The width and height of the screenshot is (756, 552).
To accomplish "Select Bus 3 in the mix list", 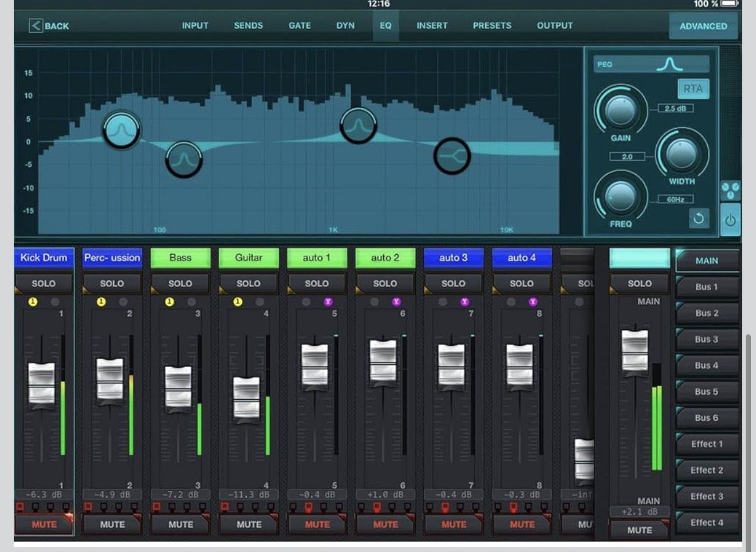I will click(x=706, y=340).
